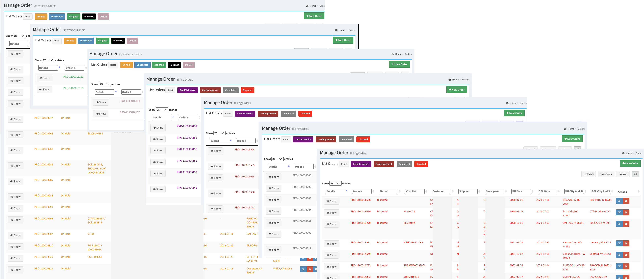Click trash icon for order PRO-1100012270
This screenshot has height=279, width=644.
click(626, 224)
